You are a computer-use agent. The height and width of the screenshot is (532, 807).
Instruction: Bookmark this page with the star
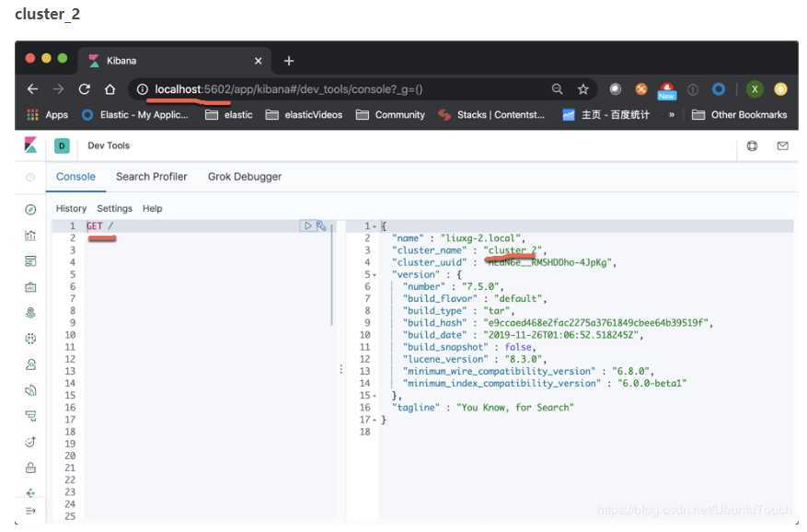click(x=582, y=89)
